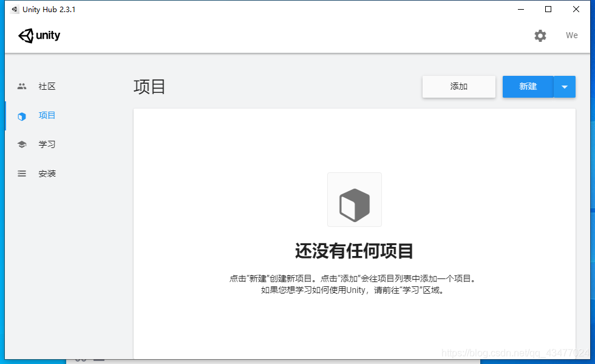
Task: Open the 安装 installs section
Action: coord(47,174)
